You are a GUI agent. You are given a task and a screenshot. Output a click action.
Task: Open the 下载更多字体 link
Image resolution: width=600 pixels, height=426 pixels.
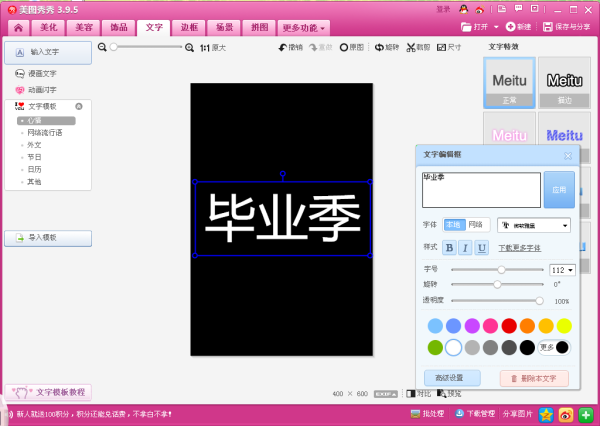(x=519, y=248)
